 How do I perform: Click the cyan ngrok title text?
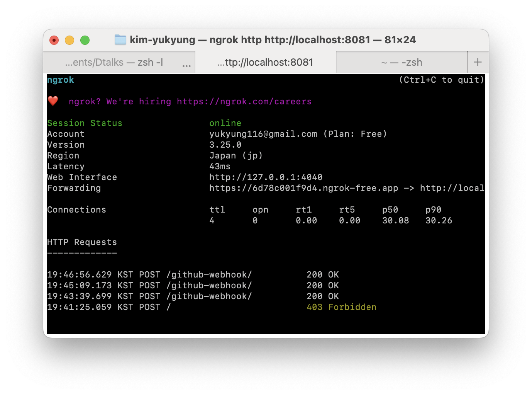pyautogui.click(x=61, y=80)
